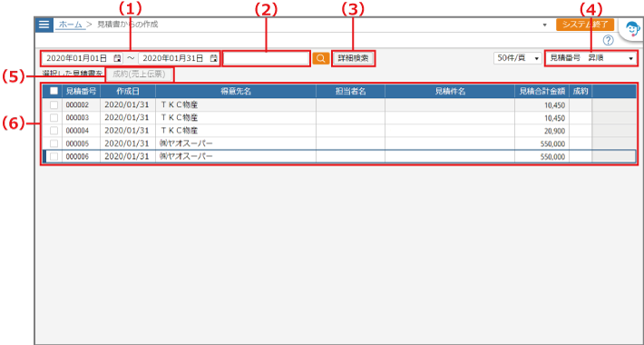This screenshot has width=644, height=345.
Task: Click the 詳細検索 button
Action: pyautogui.click(x=353, y=58)
